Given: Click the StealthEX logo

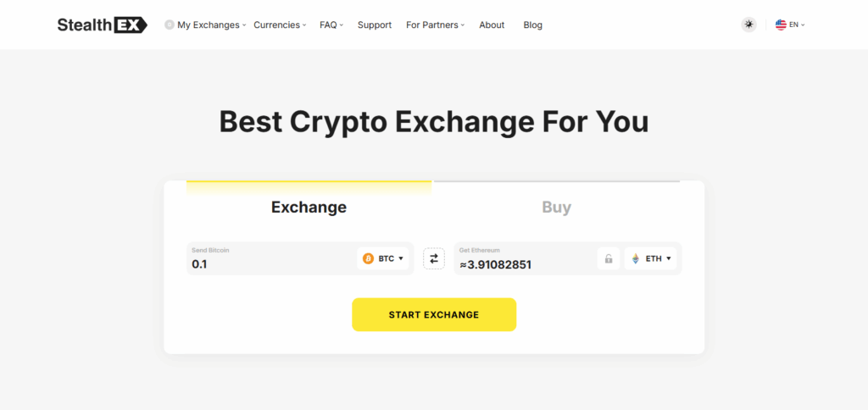Looking at the screenshot, I should [102, 25].
